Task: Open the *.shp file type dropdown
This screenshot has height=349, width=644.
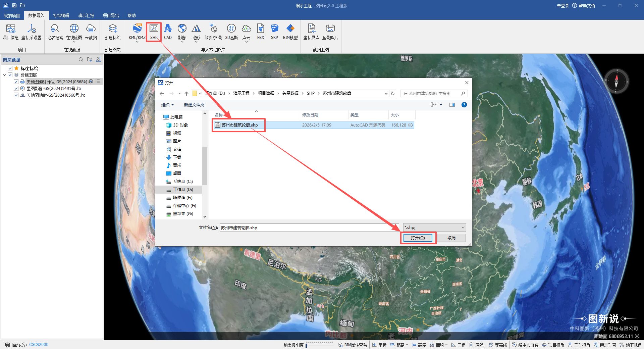Action: (434, 228)
